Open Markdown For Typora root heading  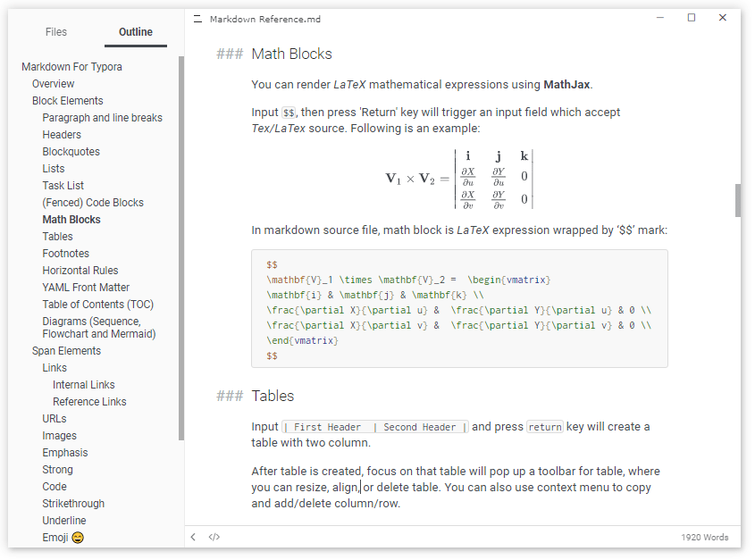coord(71,67)
